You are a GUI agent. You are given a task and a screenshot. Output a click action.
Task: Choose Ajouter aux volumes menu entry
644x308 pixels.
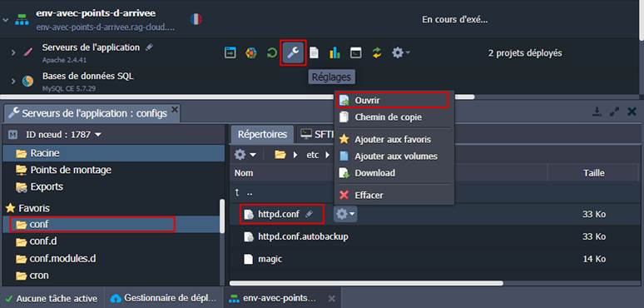point(394,156)
